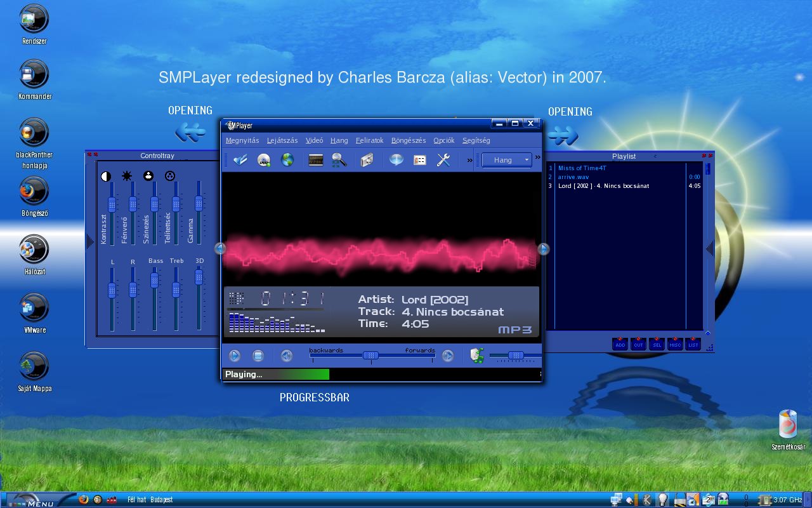Open the Hálózat desktop icon
The width and height of the screenshot is (812, 508).
(34, 255)
